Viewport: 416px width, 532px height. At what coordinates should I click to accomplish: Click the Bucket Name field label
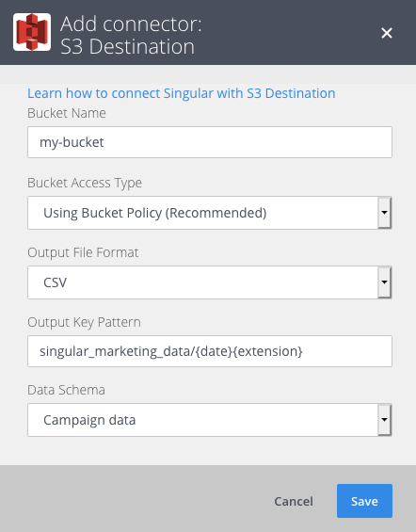67,113
